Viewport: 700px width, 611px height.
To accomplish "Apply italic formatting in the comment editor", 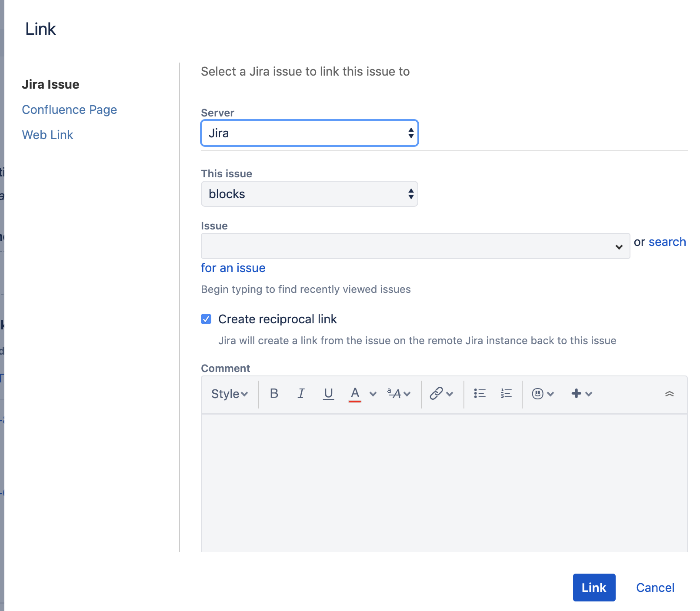I will coord(301,394).
